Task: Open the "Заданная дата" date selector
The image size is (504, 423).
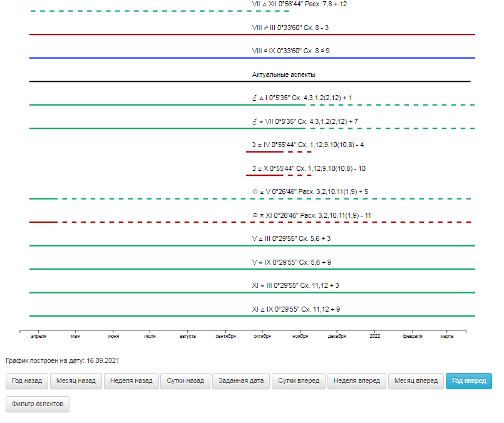Action: click(x=240, y=380)
